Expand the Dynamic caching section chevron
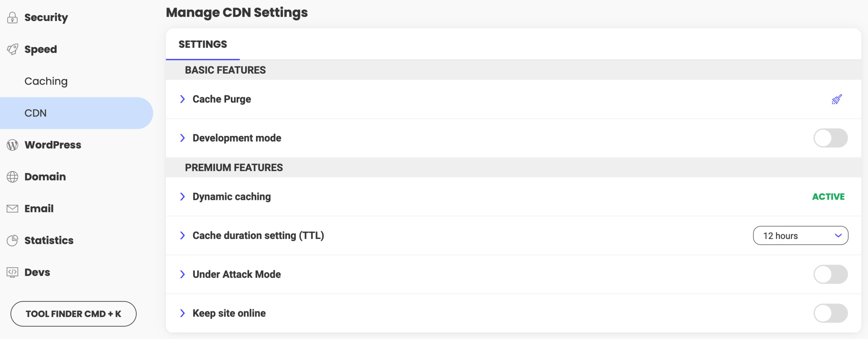868x339 pixels. pos(182,196)
